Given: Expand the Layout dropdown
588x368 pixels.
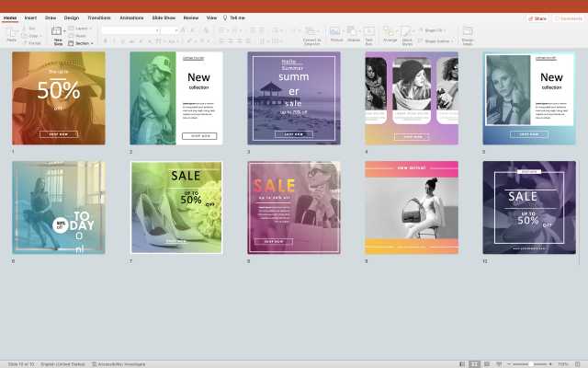Looking at the screenshot, I should point(83,29).
